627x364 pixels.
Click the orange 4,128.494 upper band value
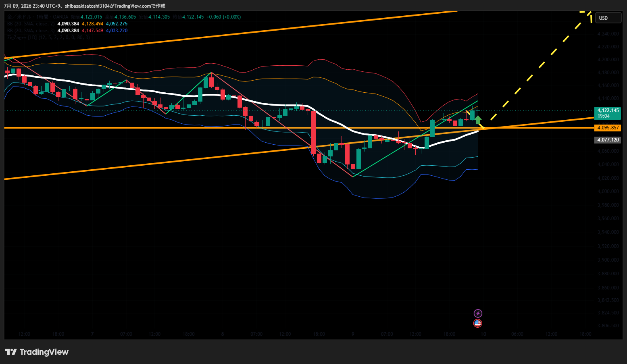coord(92,24)
